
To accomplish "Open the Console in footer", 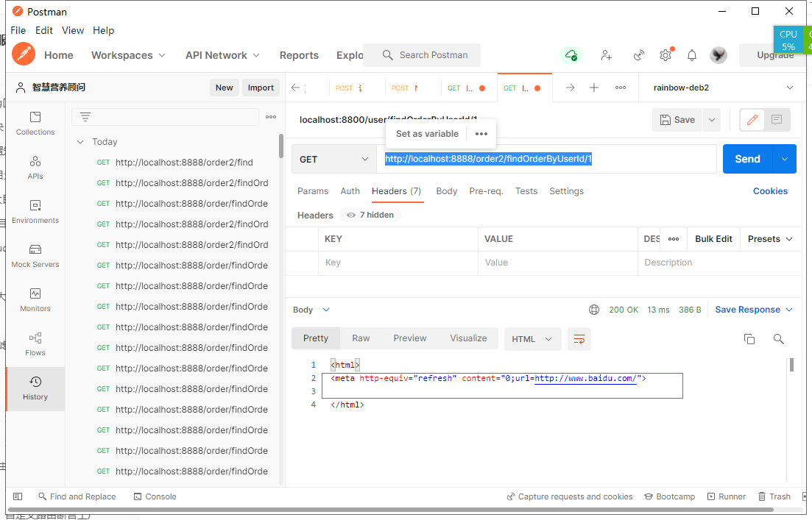I will pyautogui.click(x=155, y=496).
